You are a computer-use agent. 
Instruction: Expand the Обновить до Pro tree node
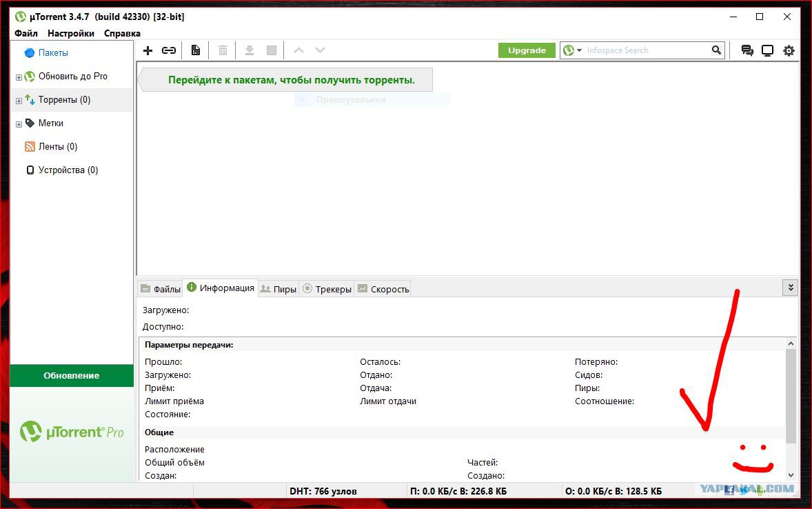19,77
